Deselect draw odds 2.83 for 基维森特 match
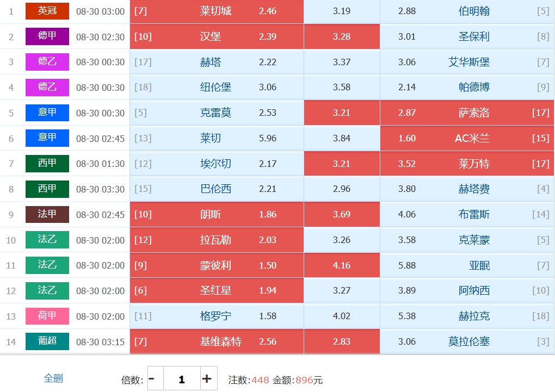Screen dimensions: 555x392 coord(342,341)
